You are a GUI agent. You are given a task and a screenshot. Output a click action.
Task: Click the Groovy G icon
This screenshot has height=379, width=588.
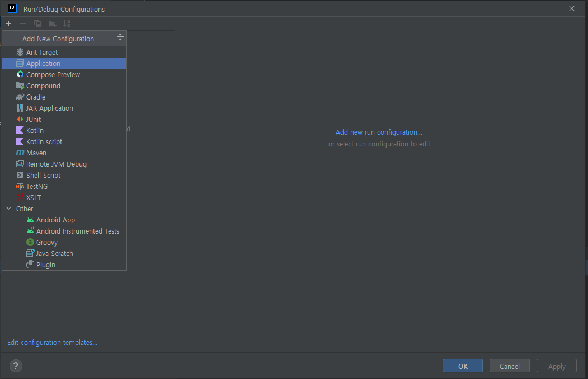[x=30, y=242]
